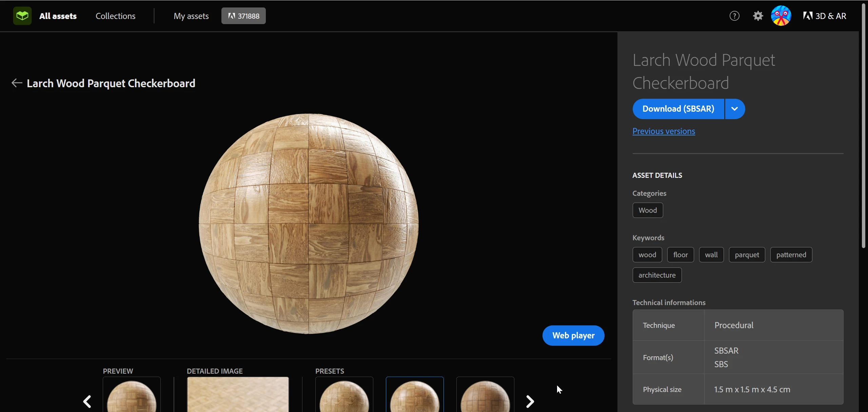The width and height of the screenshot is (868, 412).
Task: Click the 371888 points badge
Action: [243, 16]
